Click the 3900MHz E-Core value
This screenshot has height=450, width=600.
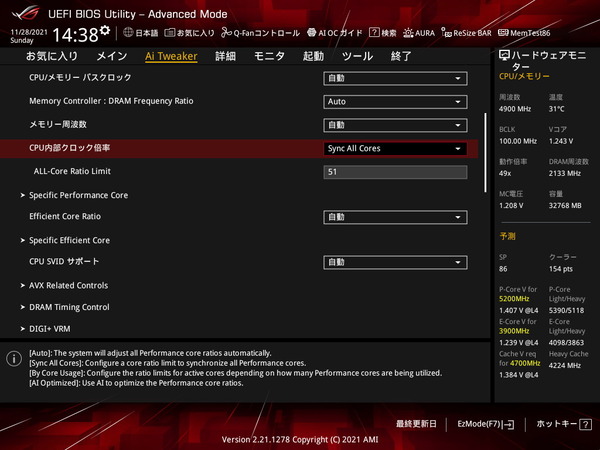(x=514, y=331)
